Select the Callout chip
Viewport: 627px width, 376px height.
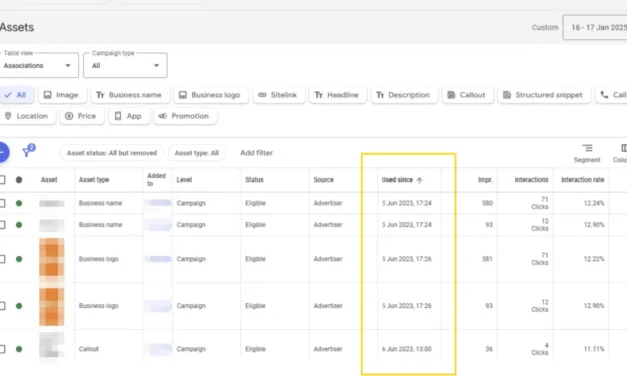click(x=467, y=95)
